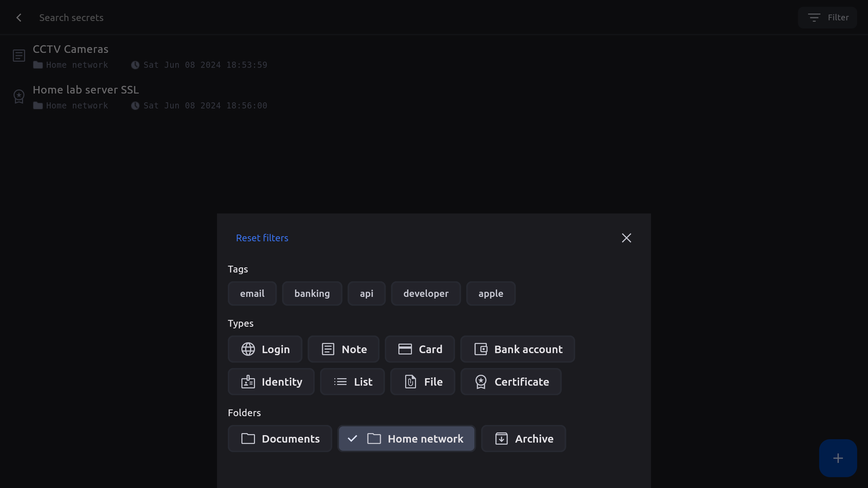Click the Filter icon button

[x=827, y=18]
